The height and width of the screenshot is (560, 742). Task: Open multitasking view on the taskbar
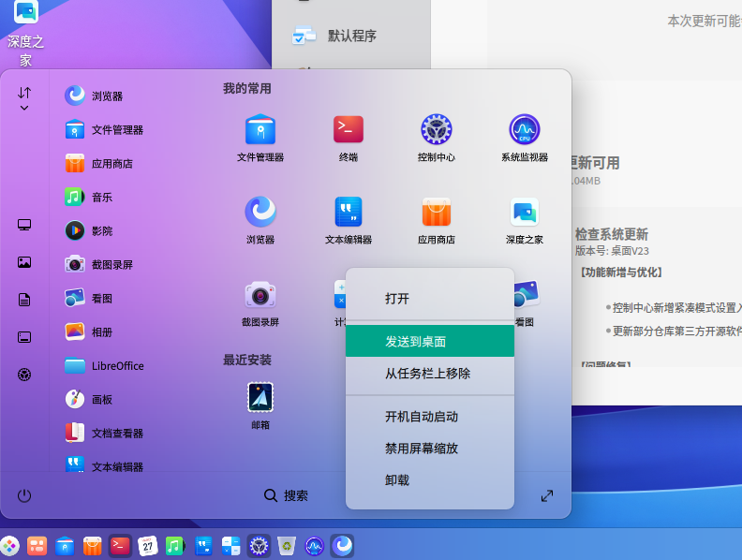click(37, 546)
